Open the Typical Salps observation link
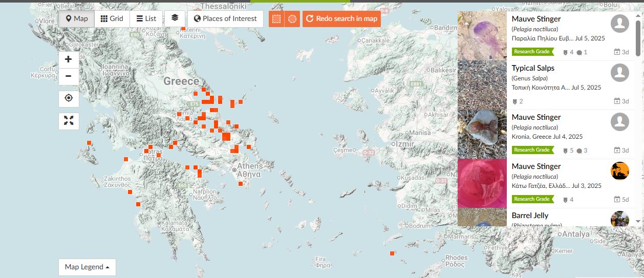This screenshot has width=644, height=278. [533, 68]
